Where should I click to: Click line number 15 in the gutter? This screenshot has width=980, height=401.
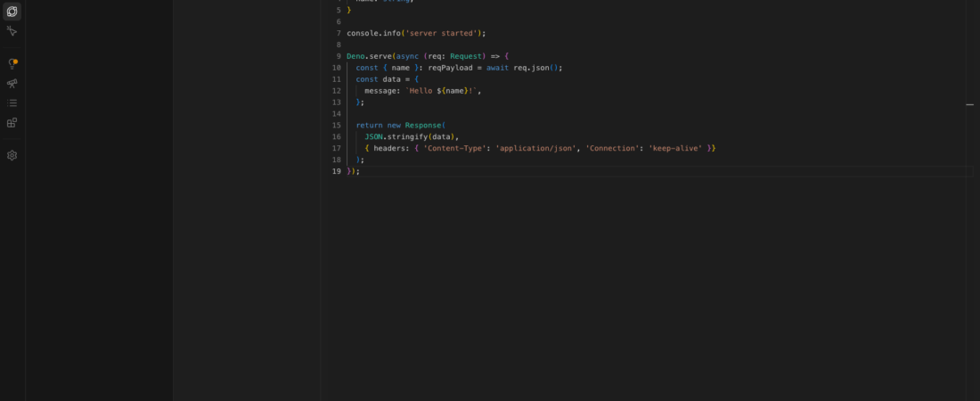click(336, 125)
